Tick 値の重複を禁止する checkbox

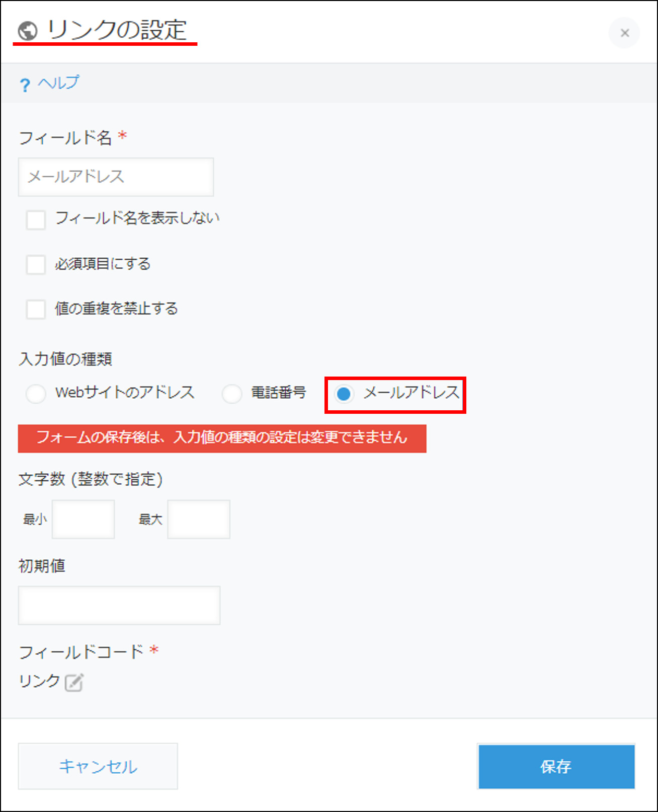(36, 309)
